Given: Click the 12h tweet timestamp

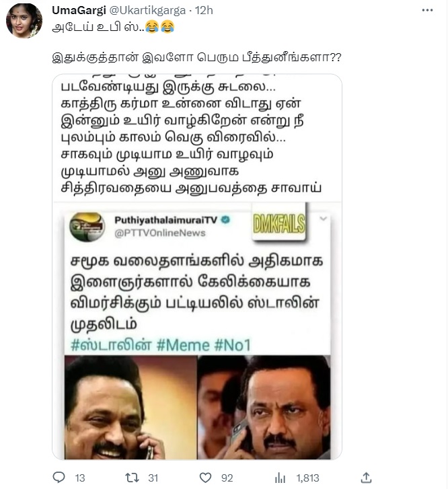Looking at the screenshot, I should 204,10.
